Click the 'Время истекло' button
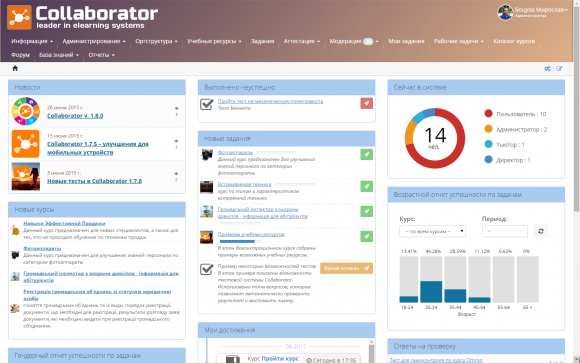Image resolution: width=580 pixels, height=363 pixels. (346, 268)
